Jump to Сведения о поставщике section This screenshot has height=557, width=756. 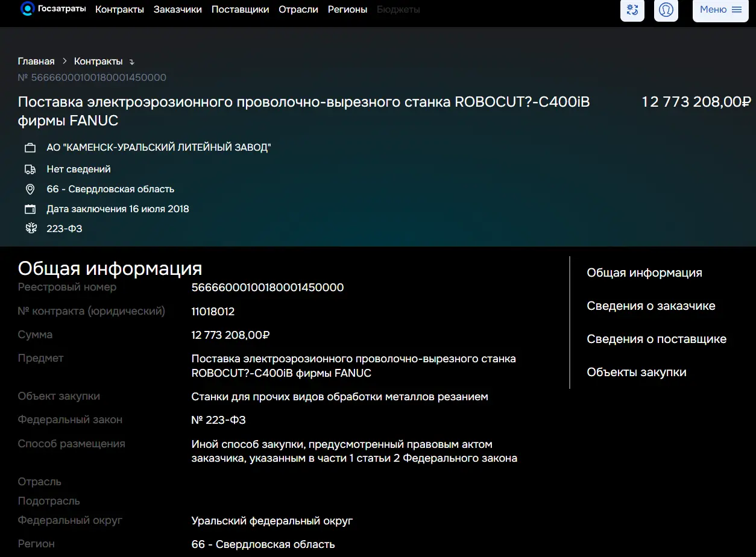point(657,339)
